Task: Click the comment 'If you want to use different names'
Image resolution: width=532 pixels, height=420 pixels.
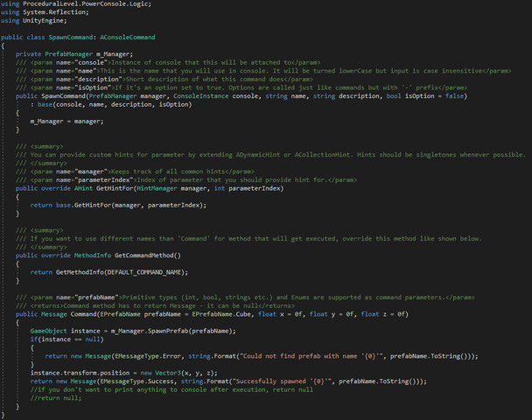Action: point(248,239)
